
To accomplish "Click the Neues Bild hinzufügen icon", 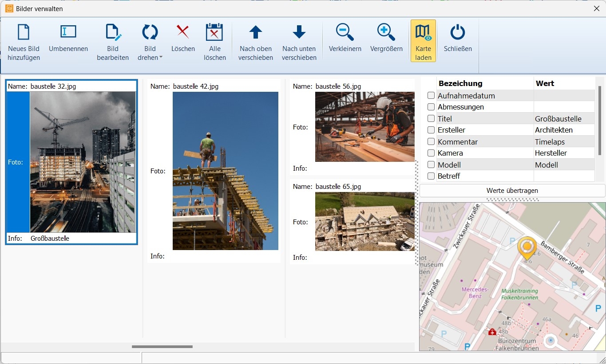I will tap(24, 32).
